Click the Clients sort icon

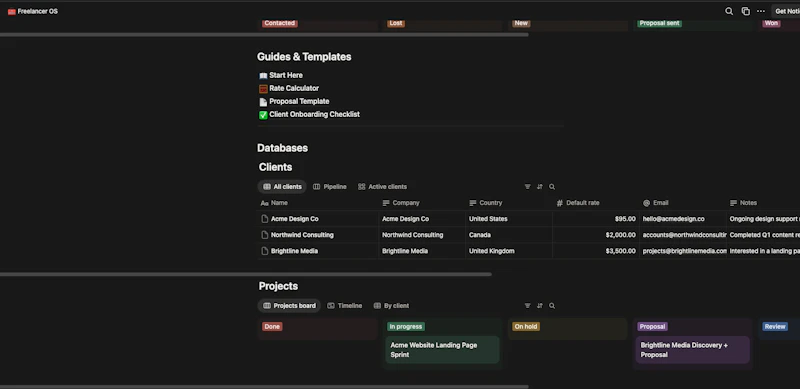click(540, 187)
